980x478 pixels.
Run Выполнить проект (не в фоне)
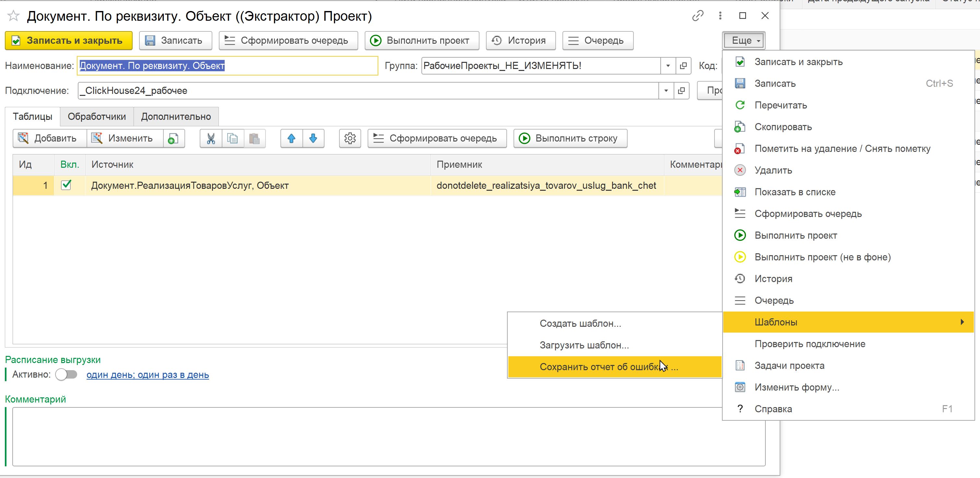click(x=848, y=257)
